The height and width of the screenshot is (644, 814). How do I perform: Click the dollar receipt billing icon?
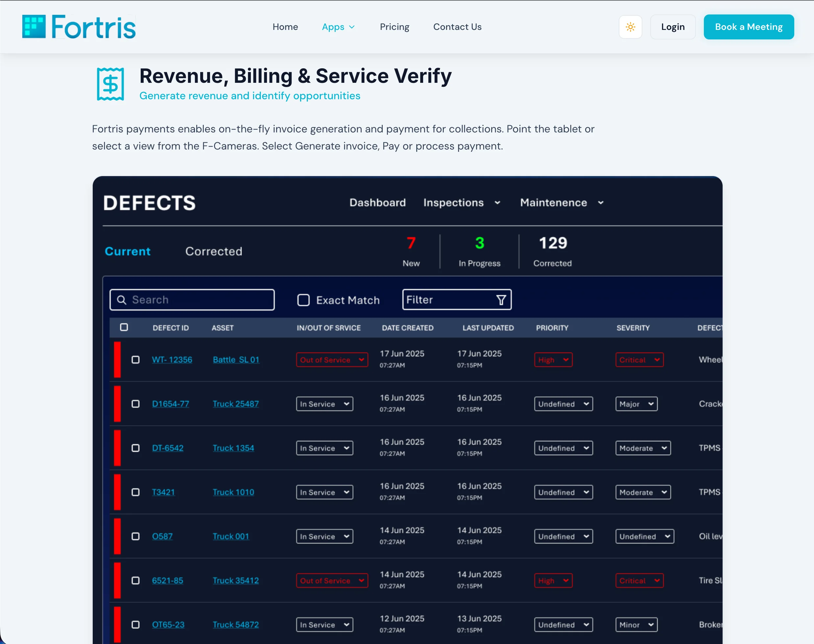tap(110, 84)
